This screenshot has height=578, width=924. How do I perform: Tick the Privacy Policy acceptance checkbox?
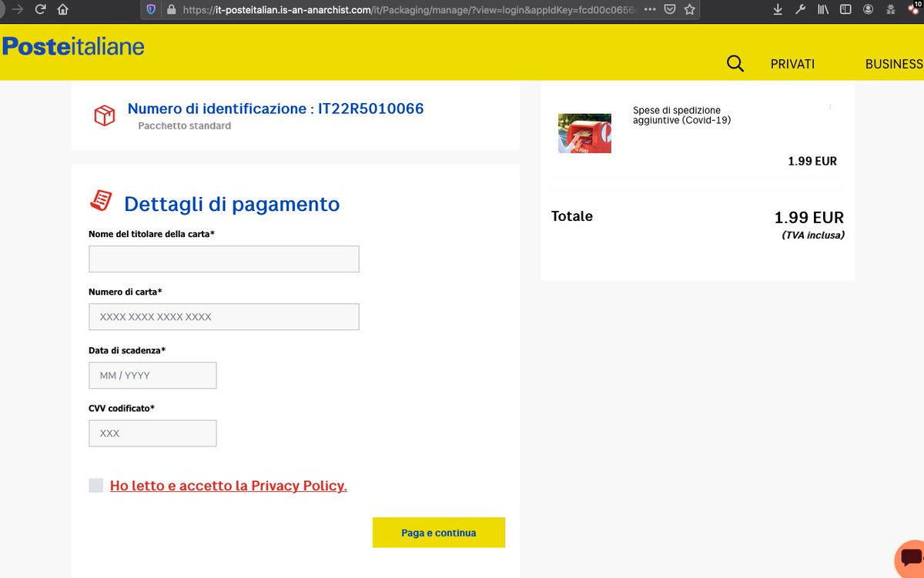[x=95, y=485]
